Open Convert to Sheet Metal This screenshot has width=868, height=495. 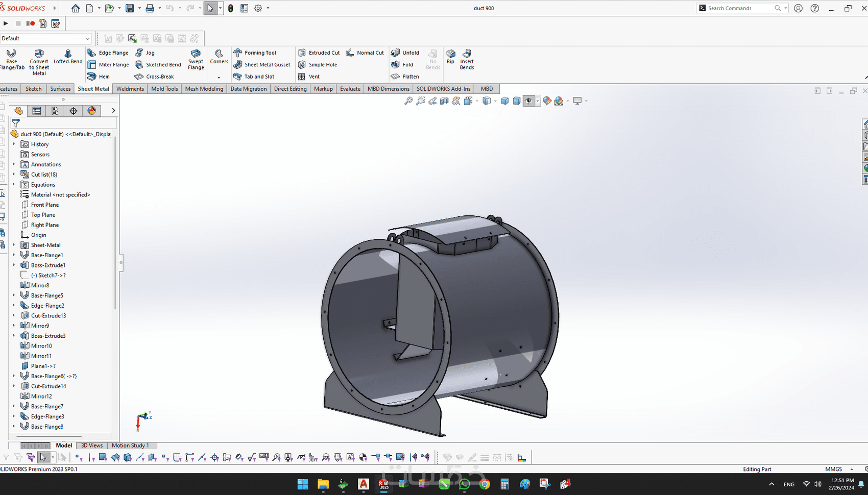click(39, 62)
